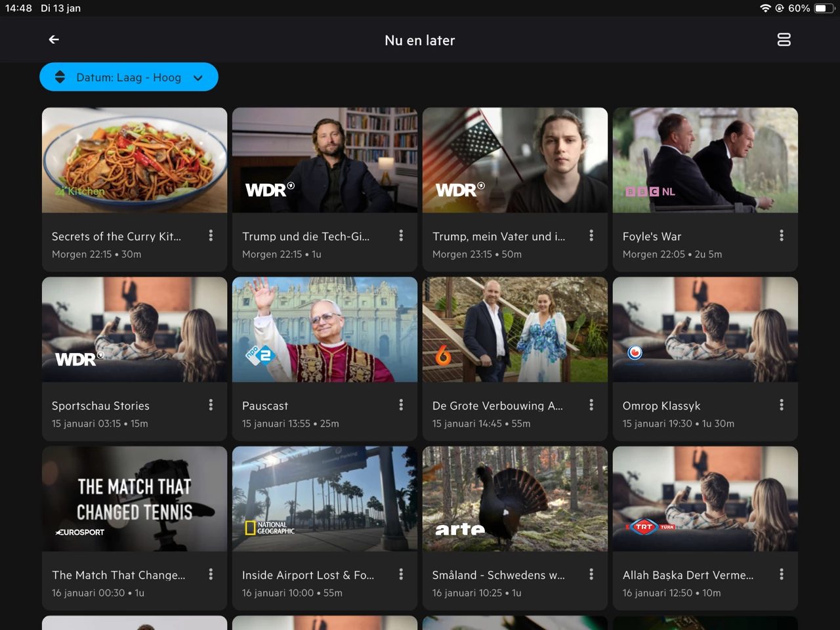Select the title "Secrets of the Curry Kit..."
This screenshot has width=840, height=630.
coord(116,236)
